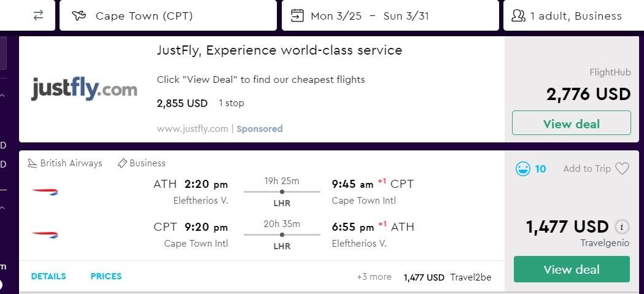Click the smiley flight score icon
This screenshot has height=294, width=644.
(x=522, y=169)
